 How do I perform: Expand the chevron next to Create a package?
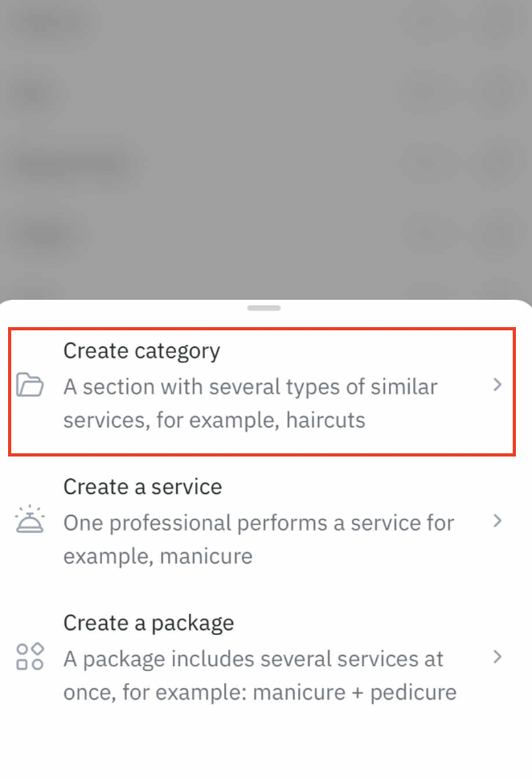[497, 657]
